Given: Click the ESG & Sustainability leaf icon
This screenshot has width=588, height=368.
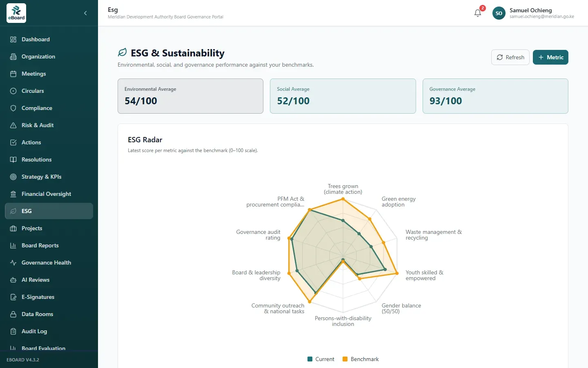Looking at the screenshot, I should (122, 52).
